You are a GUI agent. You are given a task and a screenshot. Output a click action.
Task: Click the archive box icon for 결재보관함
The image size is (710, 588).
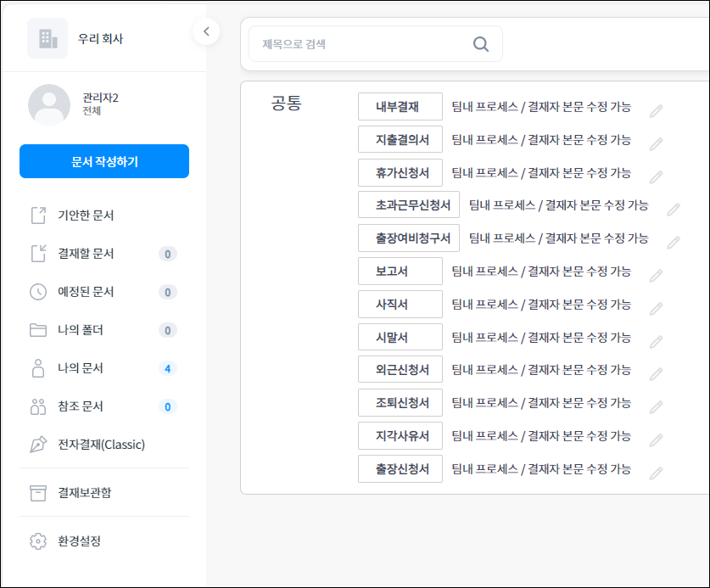pyautogui.click(x=38, y=493)
